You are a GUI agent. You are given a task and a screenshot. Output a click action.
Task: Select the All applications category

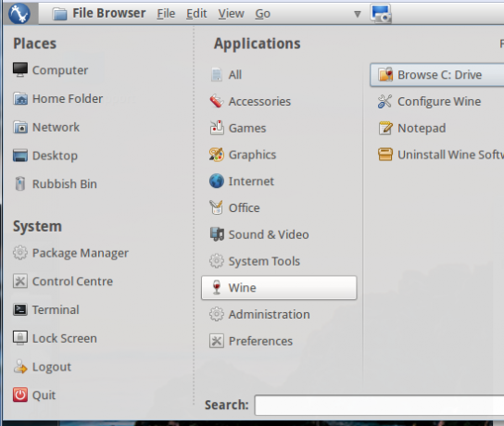279,75
